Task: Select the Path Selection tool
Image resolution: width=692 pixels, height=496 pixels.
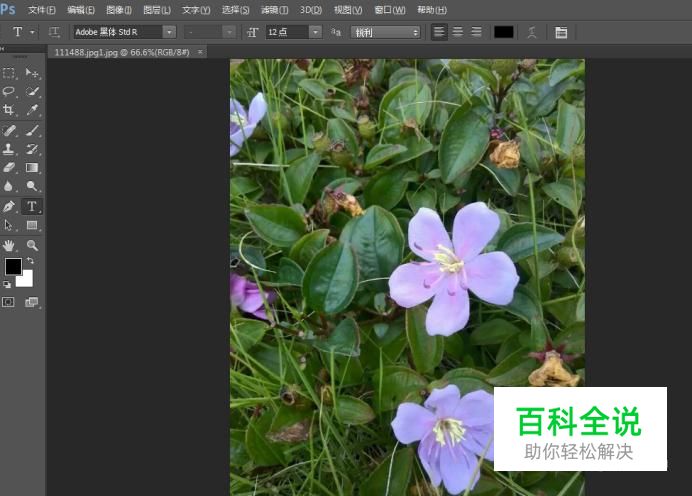Action: [9, 225]
